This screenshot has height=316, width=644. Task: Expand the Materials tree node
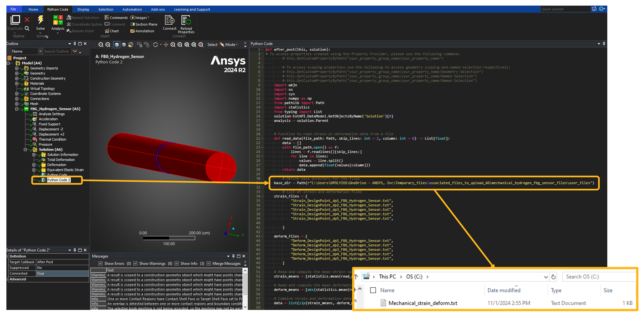(17, 83)
